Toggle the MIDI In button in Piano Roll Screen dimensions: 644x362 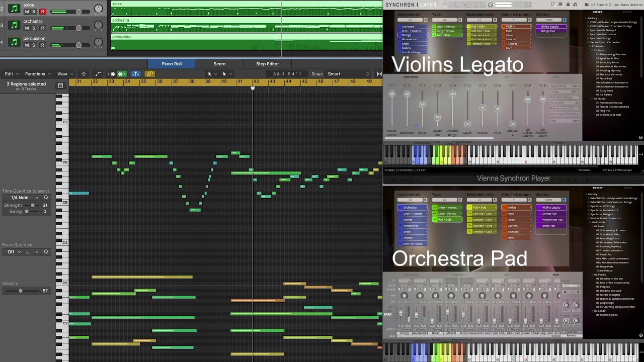[111, 74]
